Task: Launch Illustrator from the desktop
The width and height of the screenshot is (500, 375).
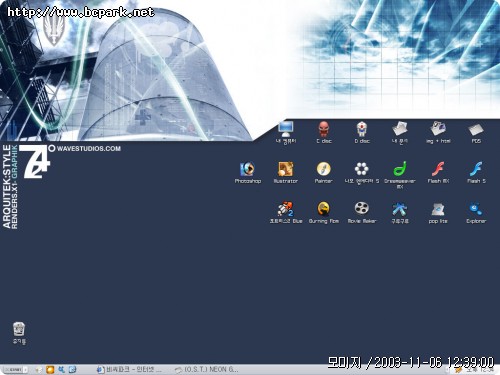Action: 286,172
